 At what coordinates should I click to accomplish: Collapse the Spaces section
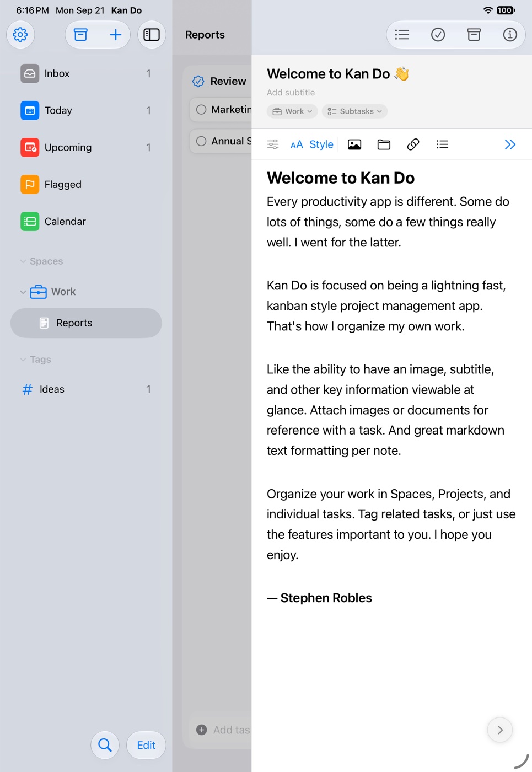click(23, 261)
